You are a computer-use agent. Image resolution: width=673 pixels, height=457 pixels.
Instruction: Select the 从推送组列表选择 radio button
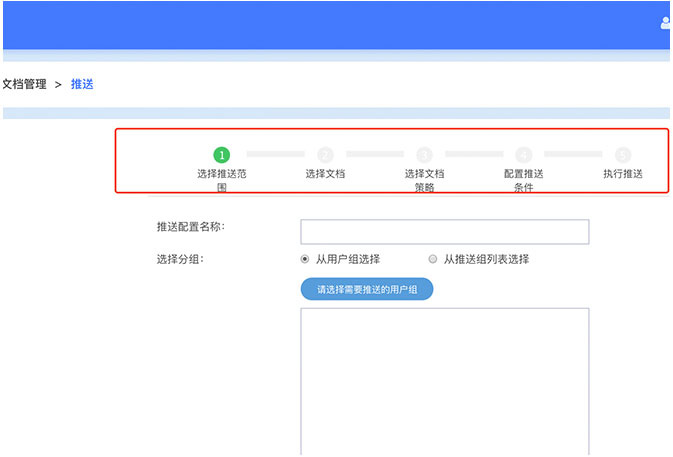click(433, 259)
